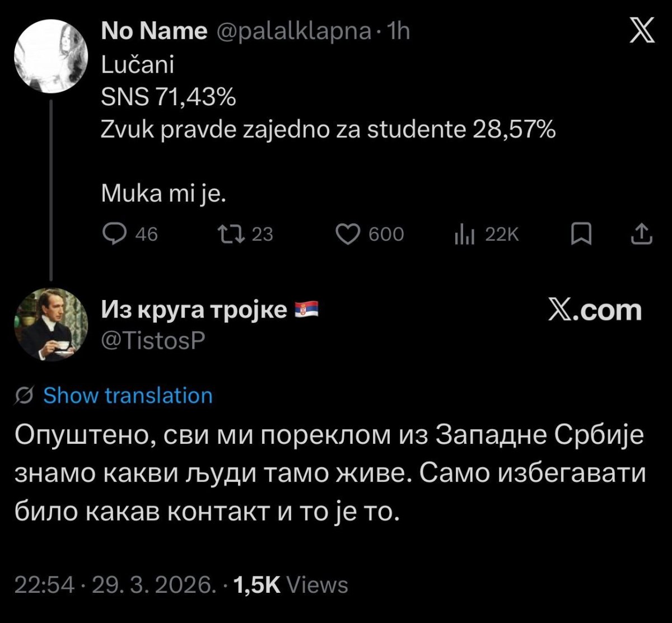Click the 22:54 · 29. 3. 2026. timestamp
This screenshot has height=623, width=672.
click(x=114, y=585)
